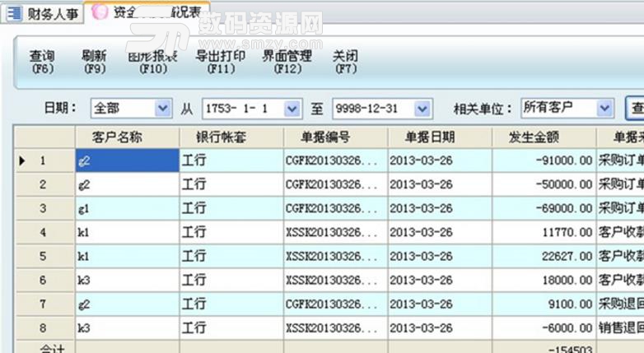Click the 关闭 (F7) toolbar button

coord(346,62)
